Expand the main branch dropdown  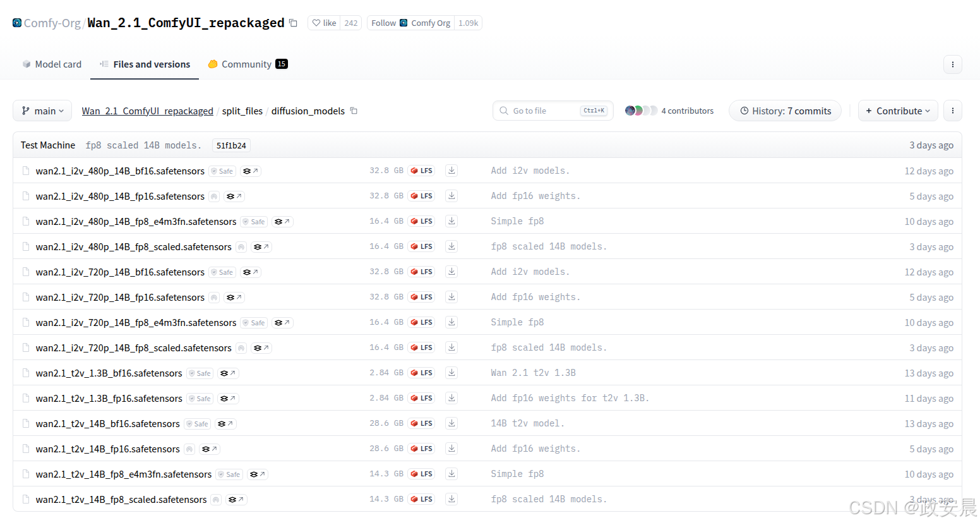point(42,111)
